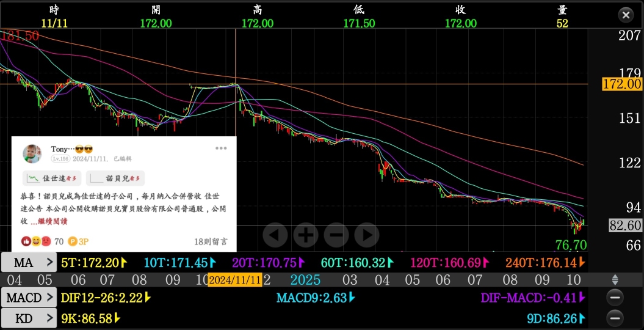
Task: Click the reaction emojis on the post
Action: click(x=37, y=241)
